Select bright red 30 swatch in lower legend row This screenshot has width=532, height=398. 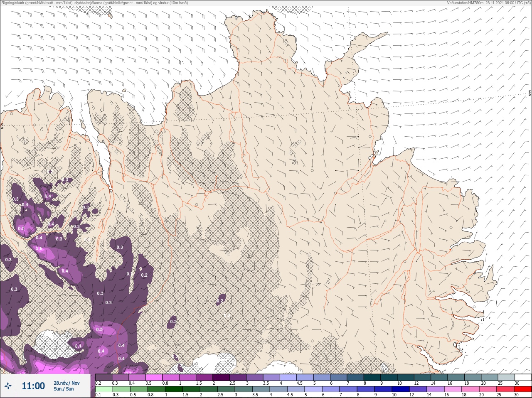[x=523, y=389]
